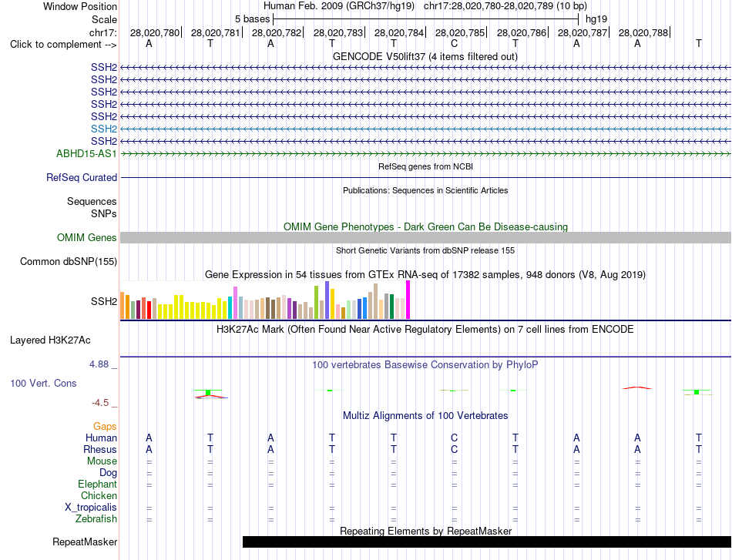Click the OMIM Genes gray bar

point(425,237)
